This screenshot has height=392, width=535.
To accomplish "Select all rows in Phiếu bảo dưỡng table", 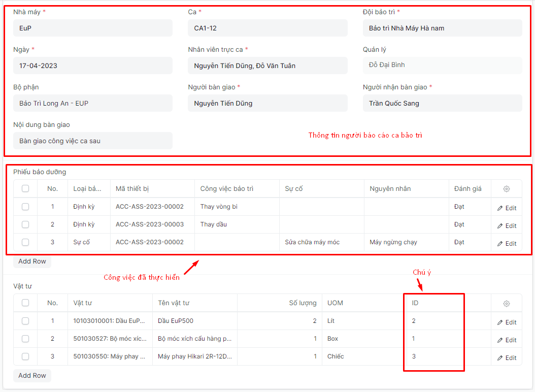I will coord(25,189).
